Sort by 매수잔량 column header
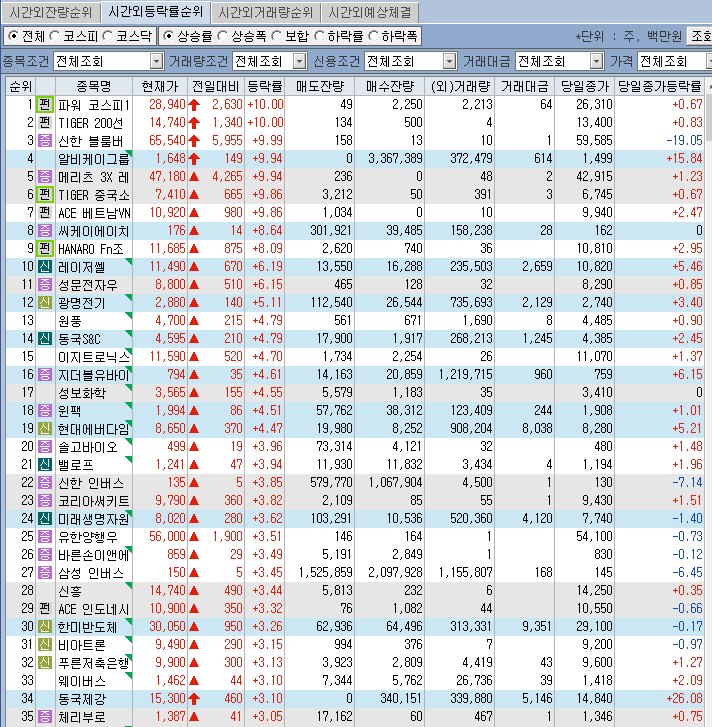 390,86
